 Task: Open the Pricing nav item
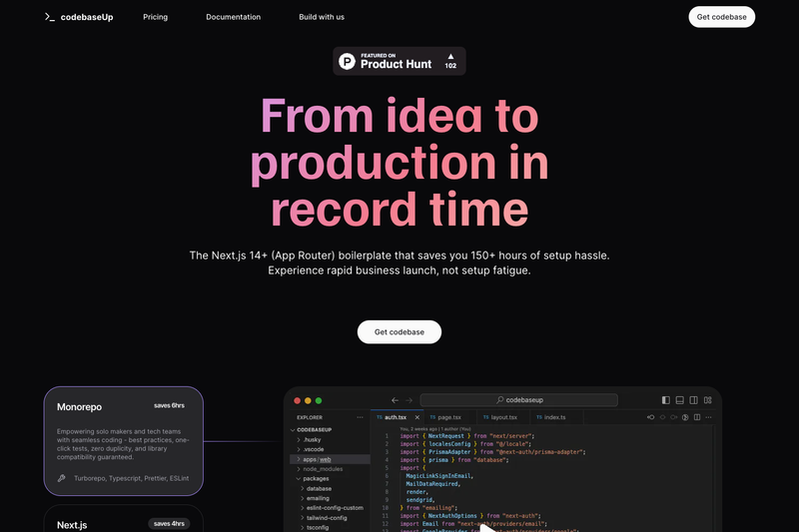point(156,17)
